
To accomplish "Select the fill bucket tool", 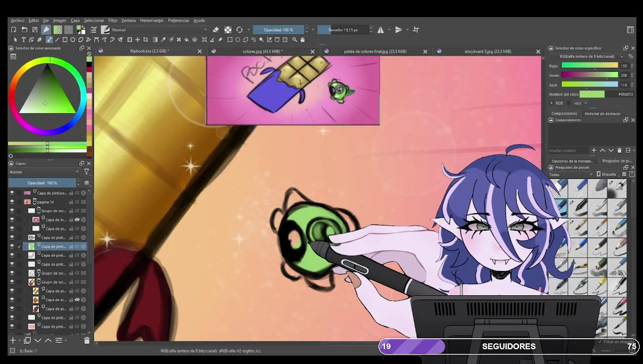I will 187,39.
